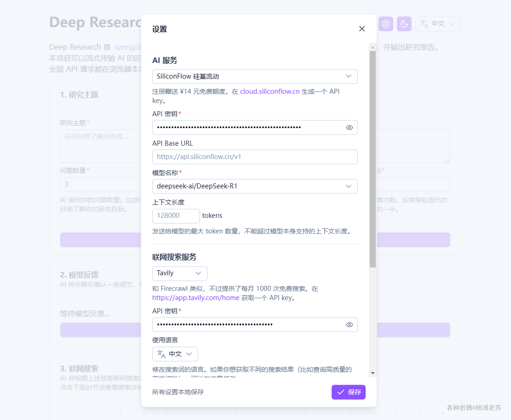
Task: Open the search language dropdown showing 中文
Action: tap(175, 354)
